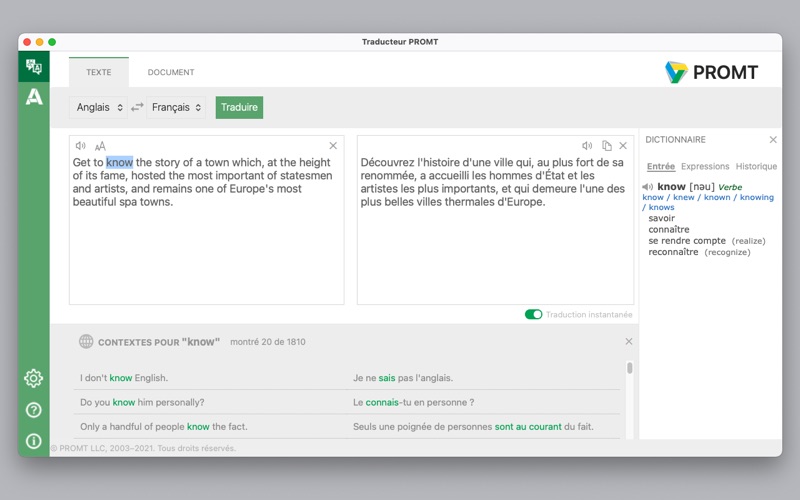Click the Traduire button
The height and width of the screenshot is (500, 800).
pyautogui.click(x=239, y=107)
